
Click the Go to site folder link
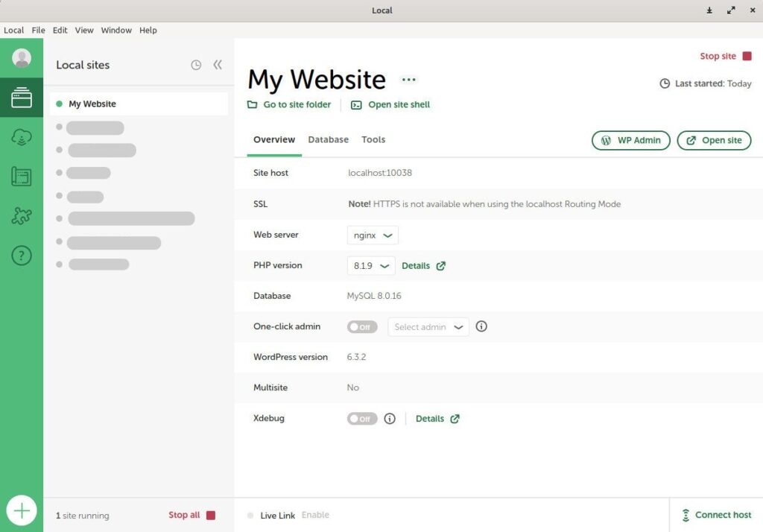(290, 105)
